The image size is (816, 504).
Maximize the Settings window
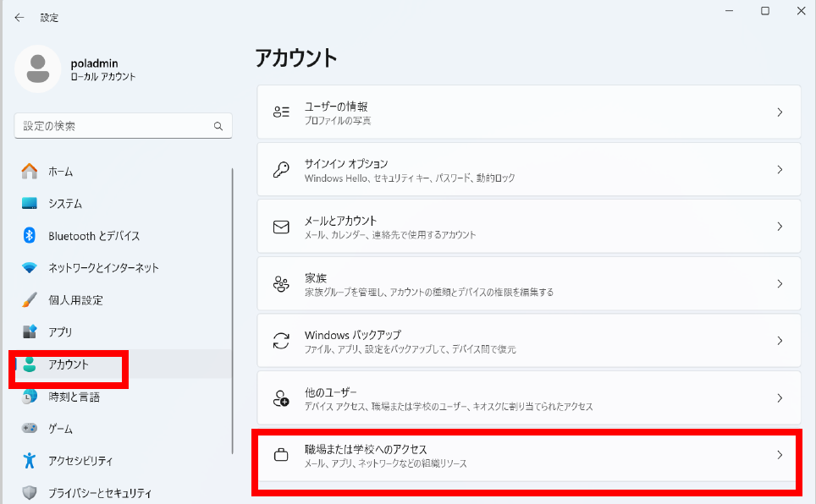[765, 11]
